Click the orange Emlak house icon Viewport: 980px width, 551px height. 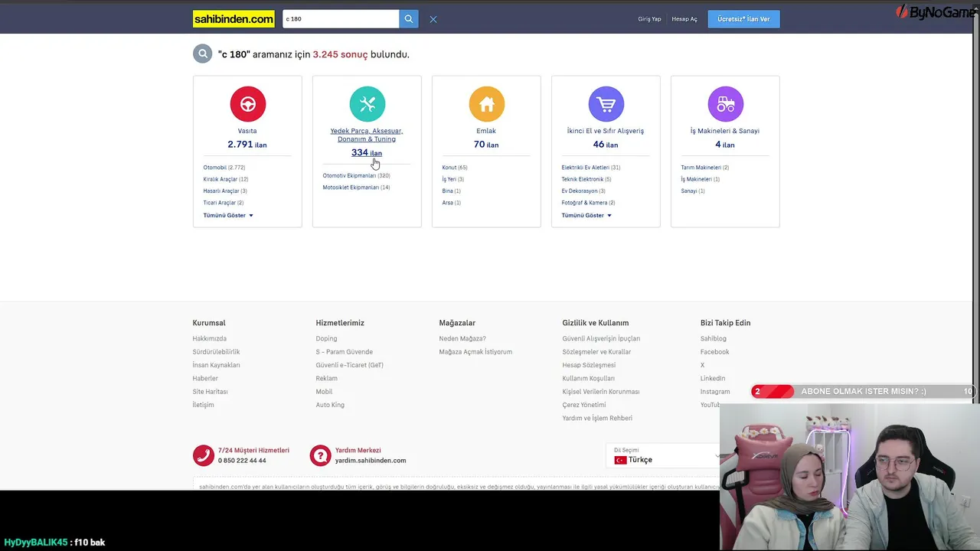point(486,104)
